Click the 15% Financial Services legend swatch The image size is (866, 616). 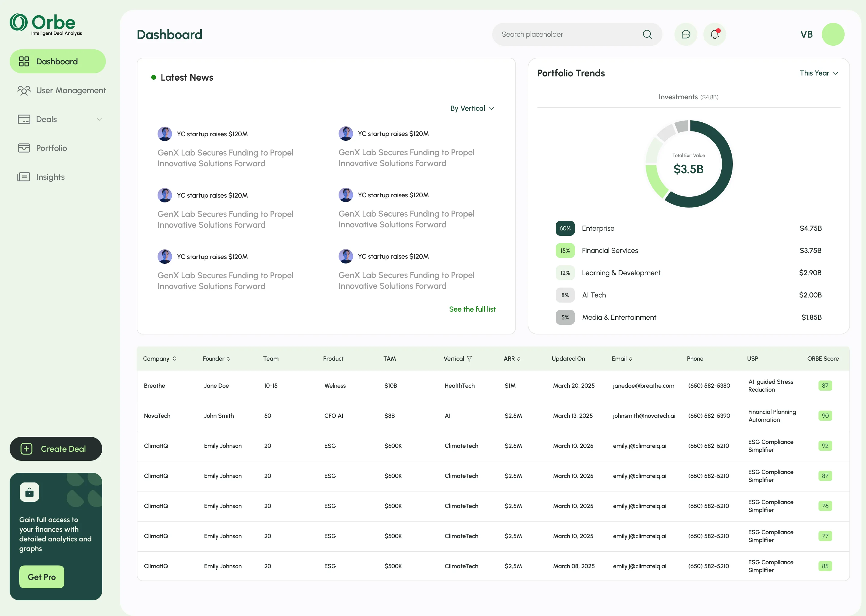pyautogui.click(x=565, y=251)
